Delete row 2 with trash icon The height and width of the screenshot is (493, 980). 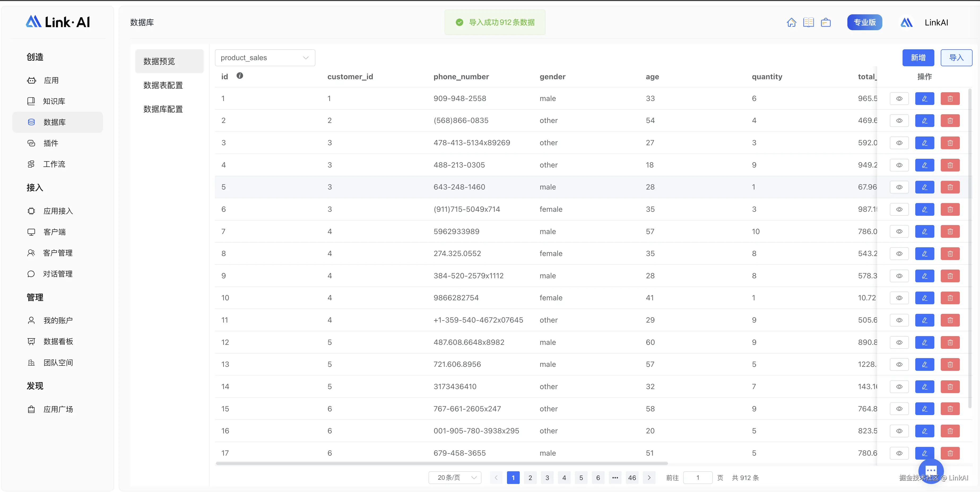pos(950,121)
